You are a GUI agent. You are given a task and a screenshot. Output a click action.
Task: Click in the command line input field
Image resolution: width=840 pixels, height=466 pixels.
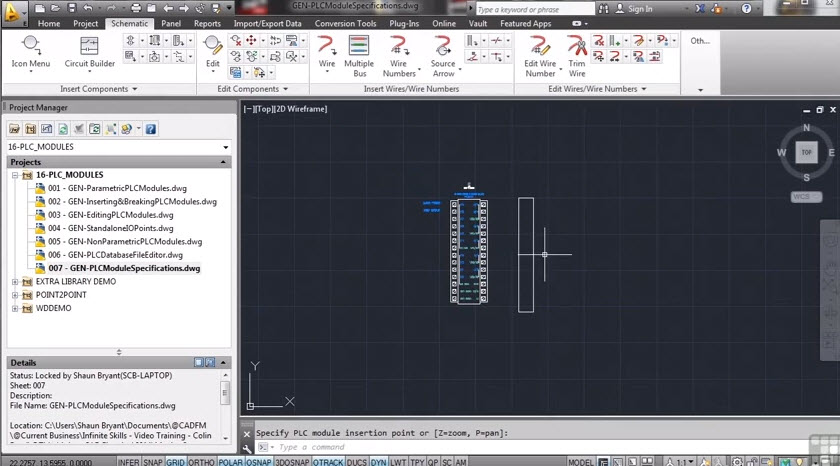point(541,447)
